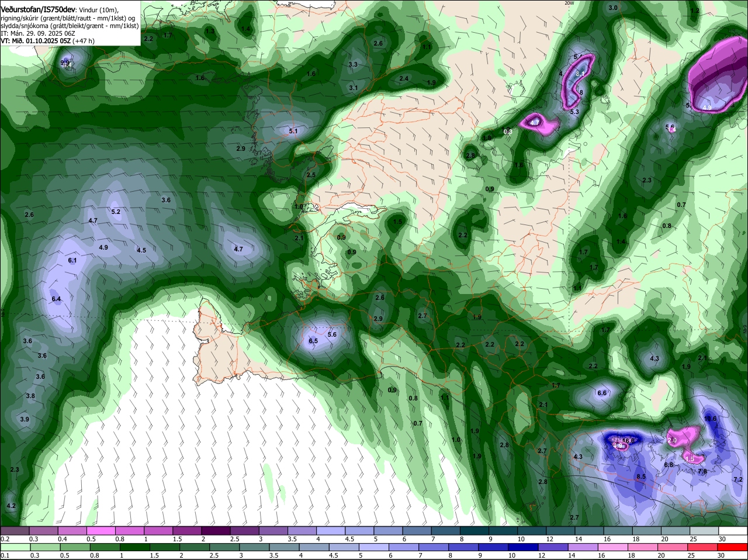Click the 3.1 precipitation value
This screenshot has height=560, width=748.
point(353,88)
